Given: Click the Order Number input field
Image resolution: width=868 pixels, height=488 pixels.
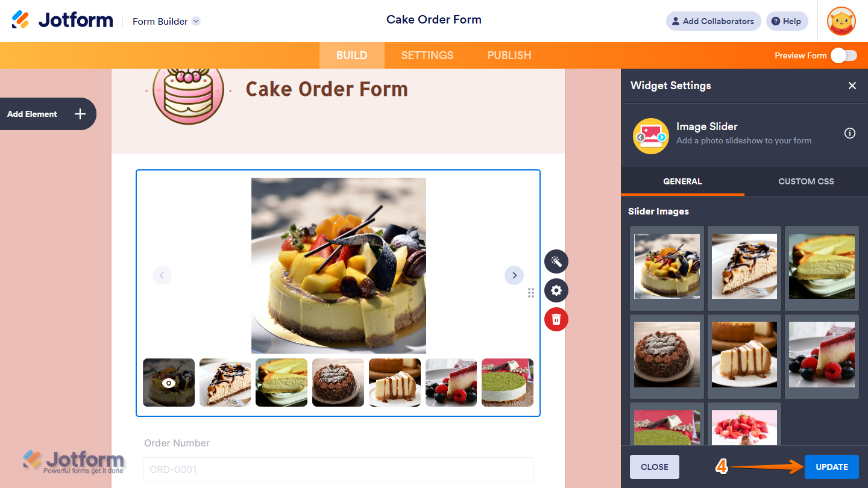Looking at the screenshot, I should click(x=338, y=469).
